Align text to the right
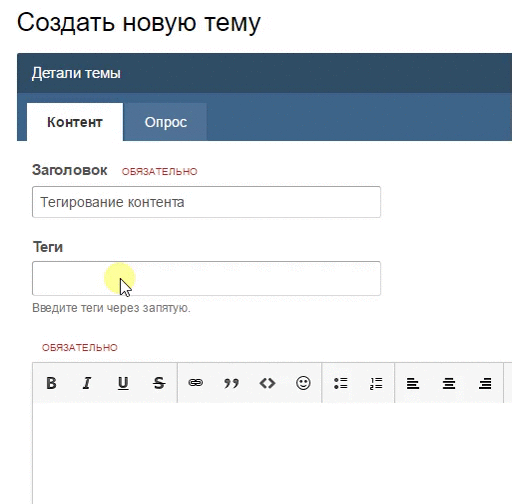 click(485, 383)
